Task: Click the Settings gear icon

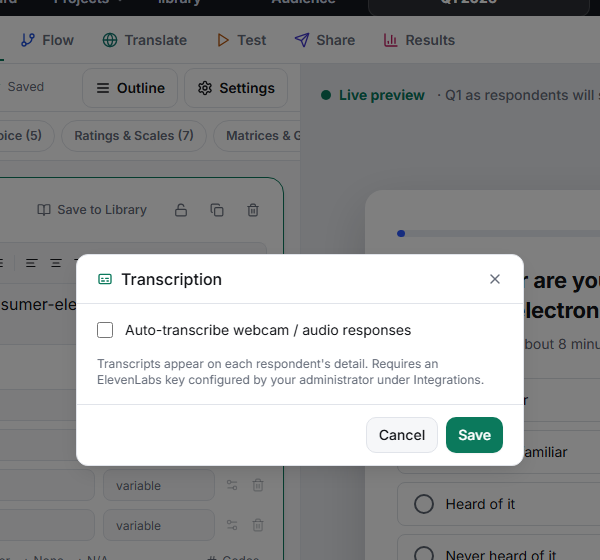Action: click(x=205, y=88)
